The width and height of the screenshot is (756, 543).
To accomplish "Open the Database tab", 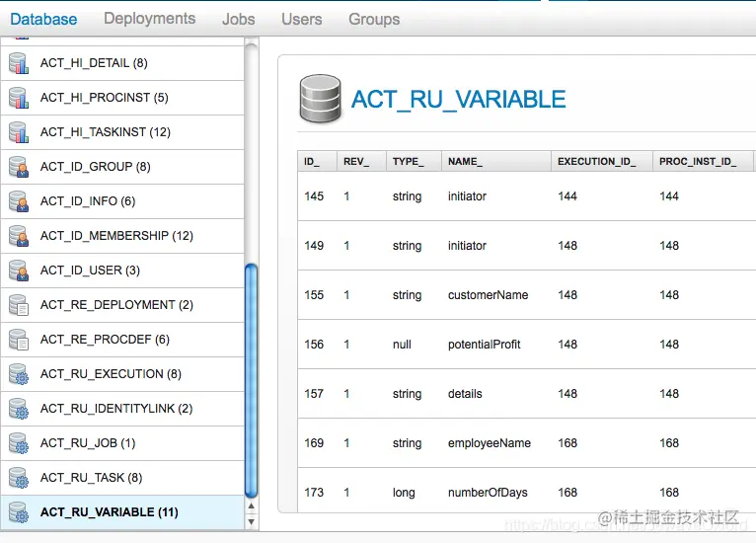I will pos(43,20).
